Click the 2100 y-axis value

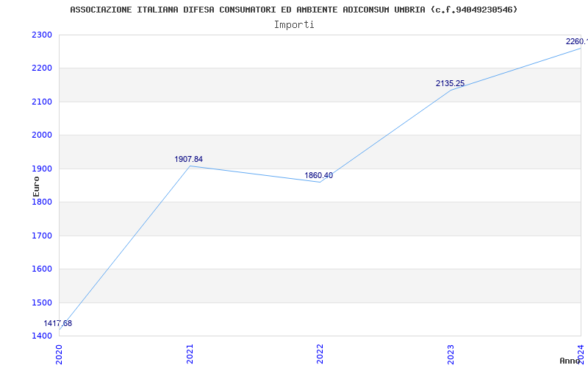pyautogui.click(x=42, y=102)
